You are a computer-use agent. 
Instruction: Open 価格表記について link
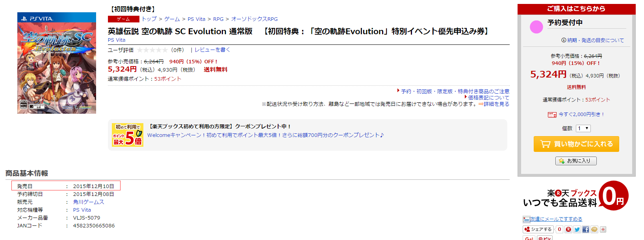[x=488, y=98]
